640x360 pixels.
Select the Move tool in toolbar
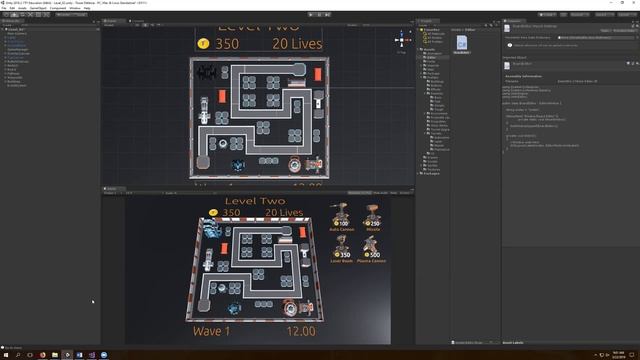click(14, 15)
